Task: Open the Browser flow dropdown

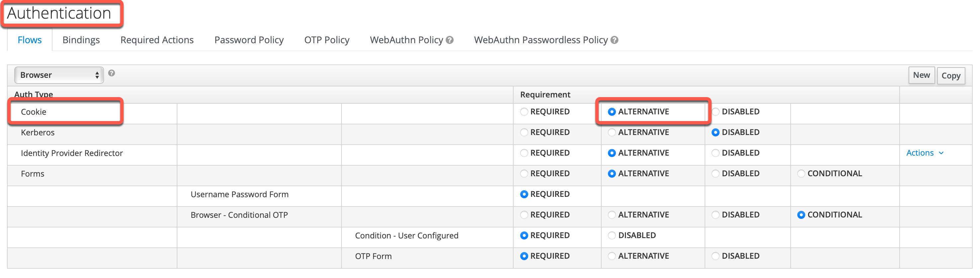Action: (x=59, y=75)
